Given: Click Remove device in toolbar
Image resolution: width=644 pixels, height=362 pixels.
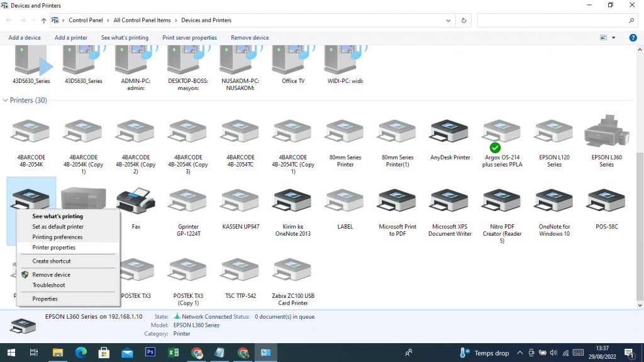Looking at the screenshot, I should (250, 37).
